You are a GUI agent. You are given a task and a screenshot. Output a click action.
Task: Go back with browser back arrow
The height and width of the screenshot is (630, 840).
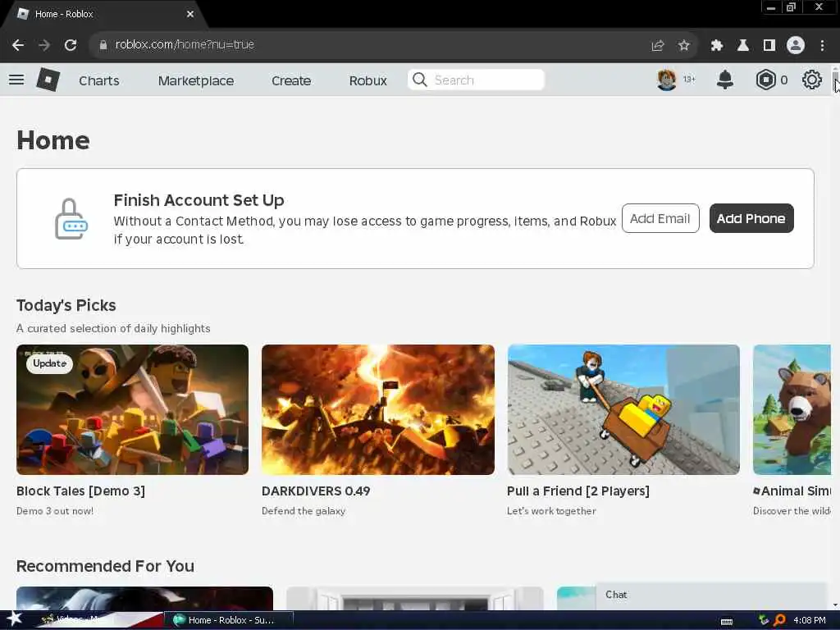click(18, 45)
